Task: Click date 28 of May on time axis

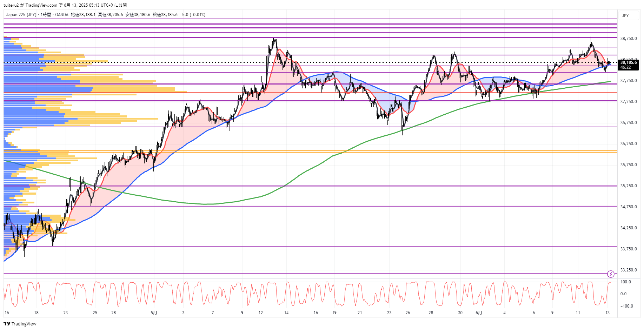Action: 431,313
